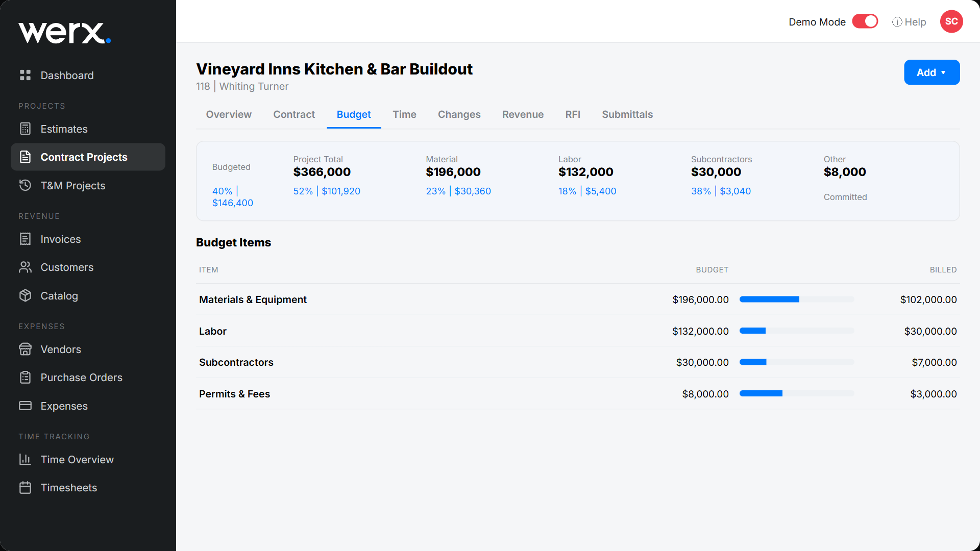This screenshot has height=551, width=980.
Task: Go to Dashboard in sidebar
Action: click(x=88, y=76)
